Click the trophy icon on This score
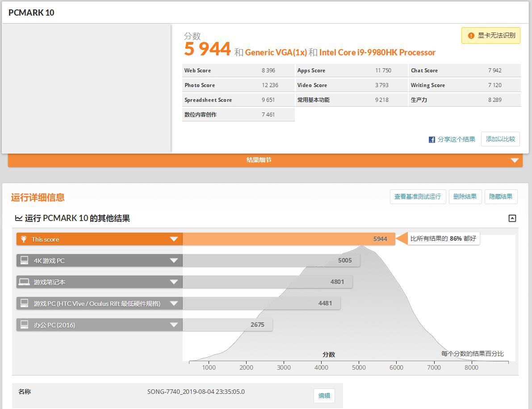The width and height of the screenshot is (532, 409). tap(24, 239)
